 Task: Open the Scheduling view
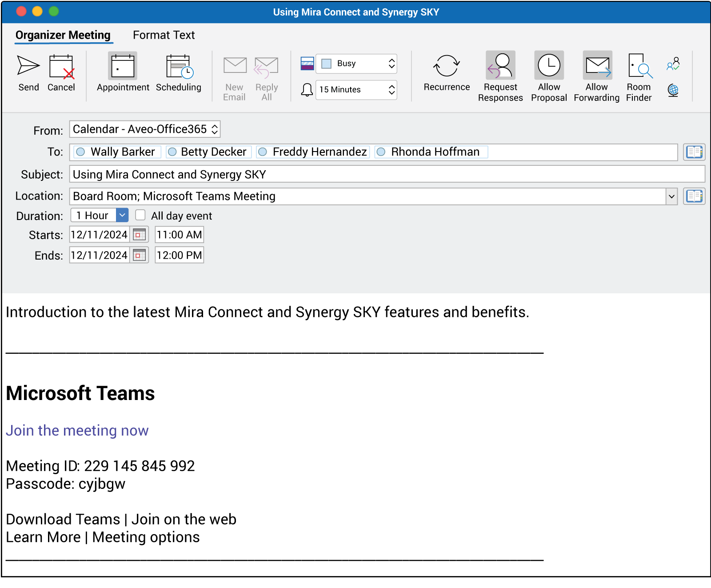tap(179, 67)
